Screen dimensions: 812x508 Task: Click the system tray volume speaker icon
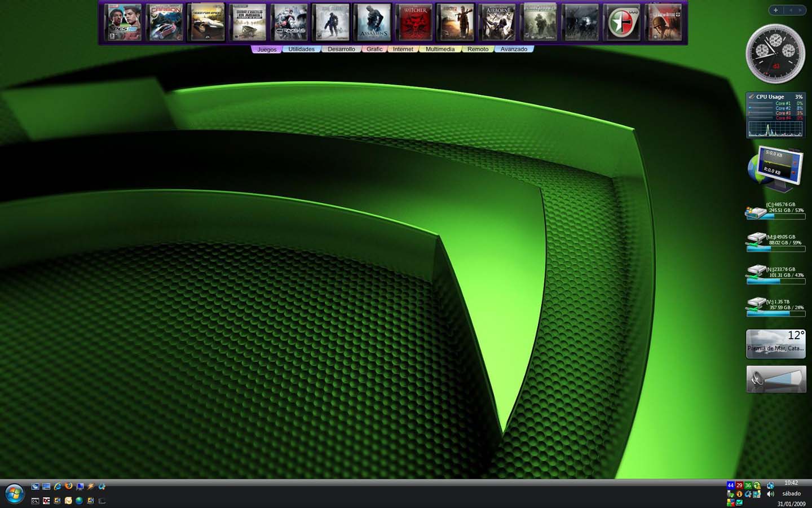coord(770,494)
